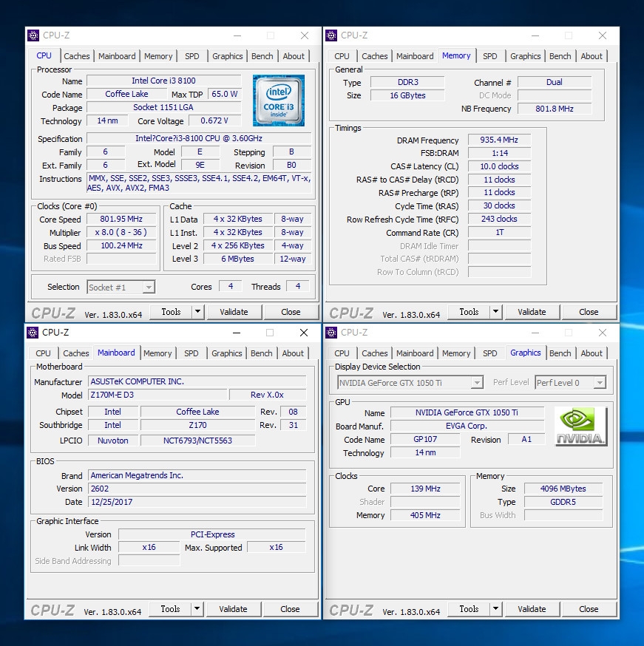Select About tab in Mainboard window
644x646 pixels.
(293, 353)
